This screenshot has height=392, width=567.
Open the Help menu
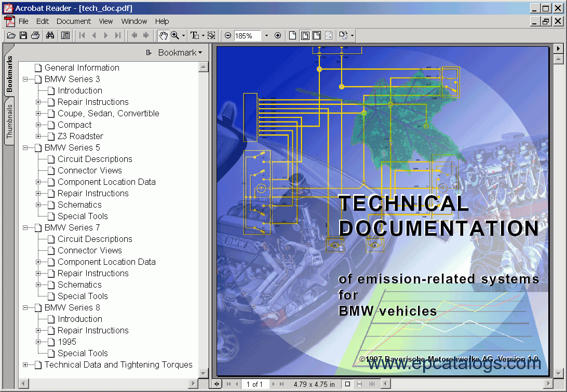162,21
